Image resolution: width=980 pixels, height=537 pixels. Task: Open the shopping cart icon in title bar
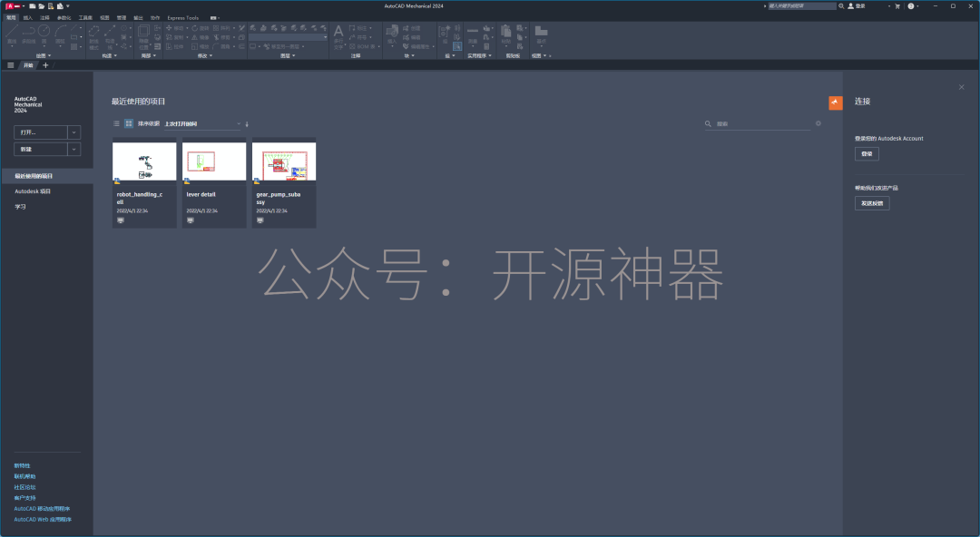tap(897, 6)
